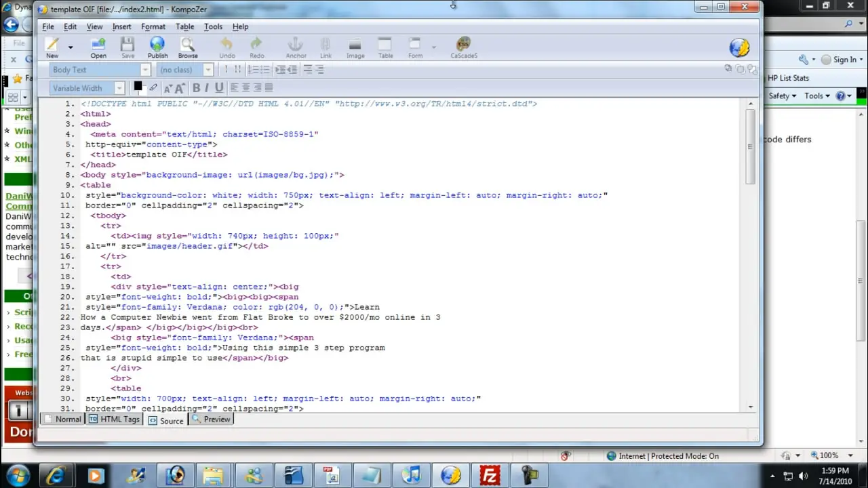Switch to the Source view tab

coord(166,421)
